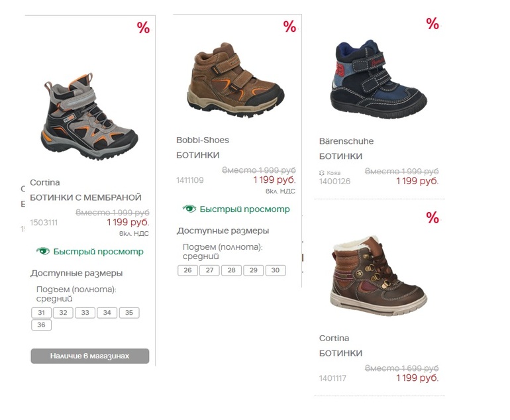Choose size 28 for Bobbi-Shoes boots
The image size is (510, 420).
click(231, 270)
